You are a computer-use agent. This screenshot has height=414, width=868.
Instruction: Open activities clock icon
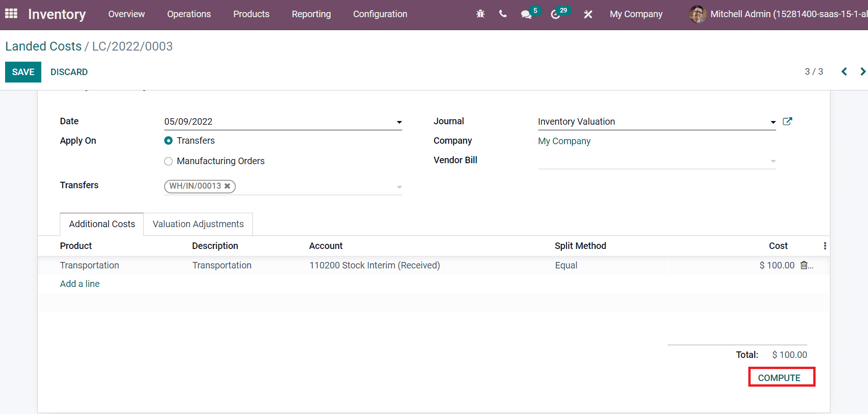555,14
